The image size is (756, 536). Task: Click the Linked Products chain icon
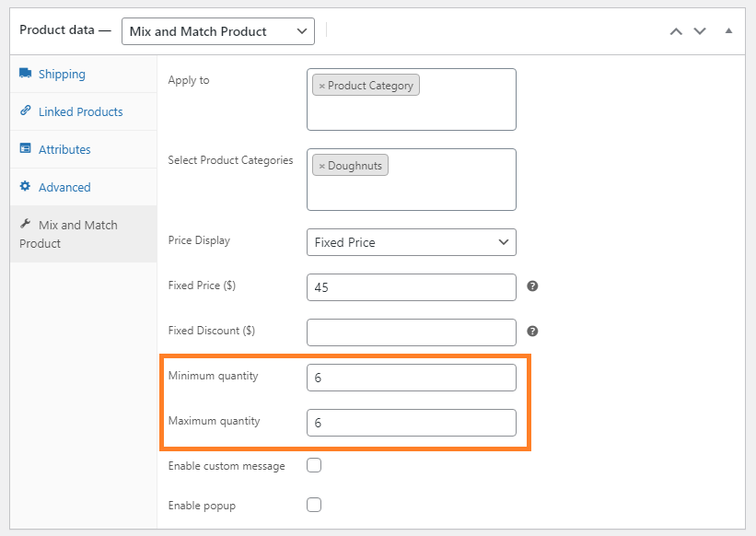click(25, 111)
